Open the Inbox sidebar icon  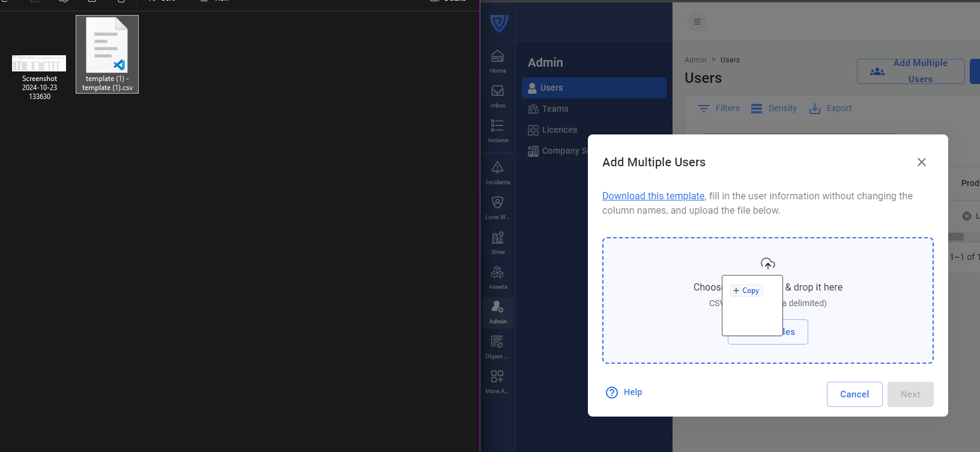coord(497,95)
